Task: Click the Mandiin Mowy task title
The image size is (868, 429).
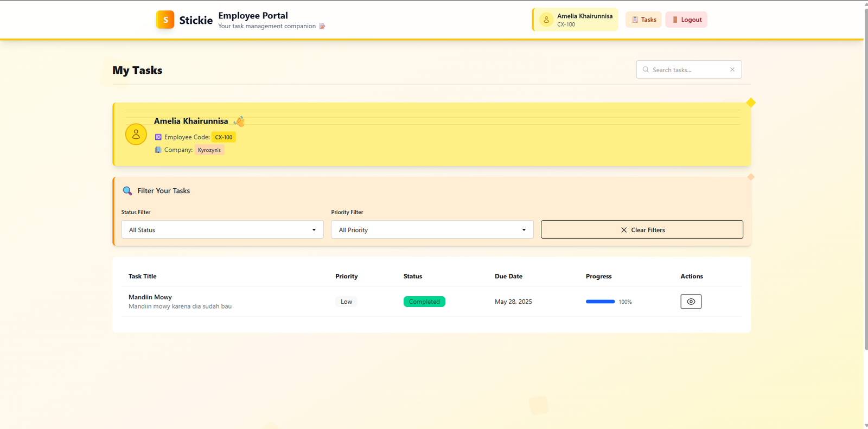Action: (x=150, y=297)
